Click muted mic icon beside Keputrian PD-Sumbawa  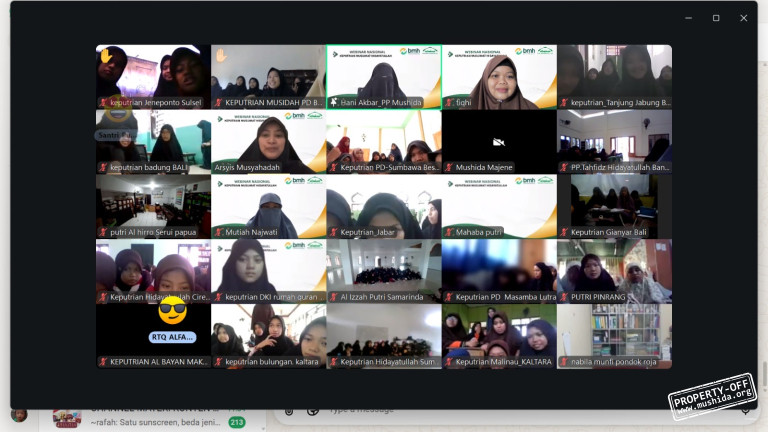pyautogui.click(x=334, y=168)
